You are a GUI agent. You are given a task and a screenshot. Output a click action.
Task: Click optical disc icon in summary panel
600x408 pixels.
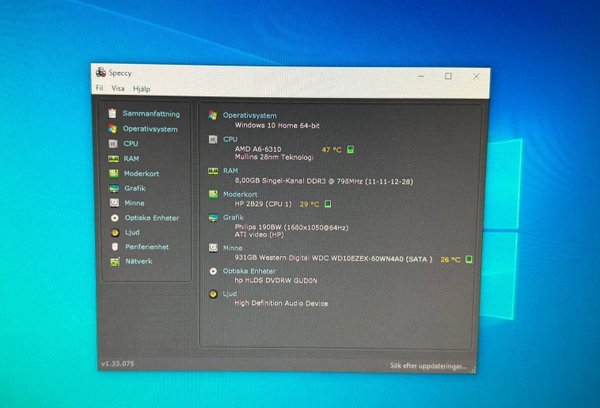[x=214, y=271]
